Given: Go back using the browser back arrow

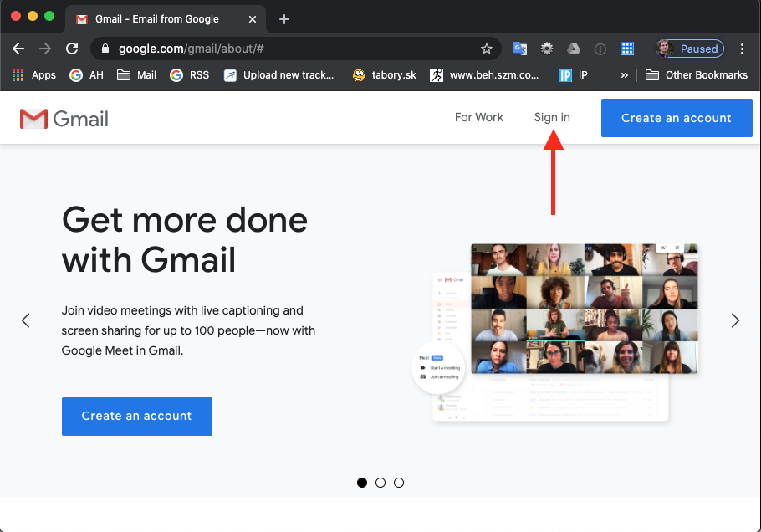Looking at the screenshot, I should tap(18, 49).
